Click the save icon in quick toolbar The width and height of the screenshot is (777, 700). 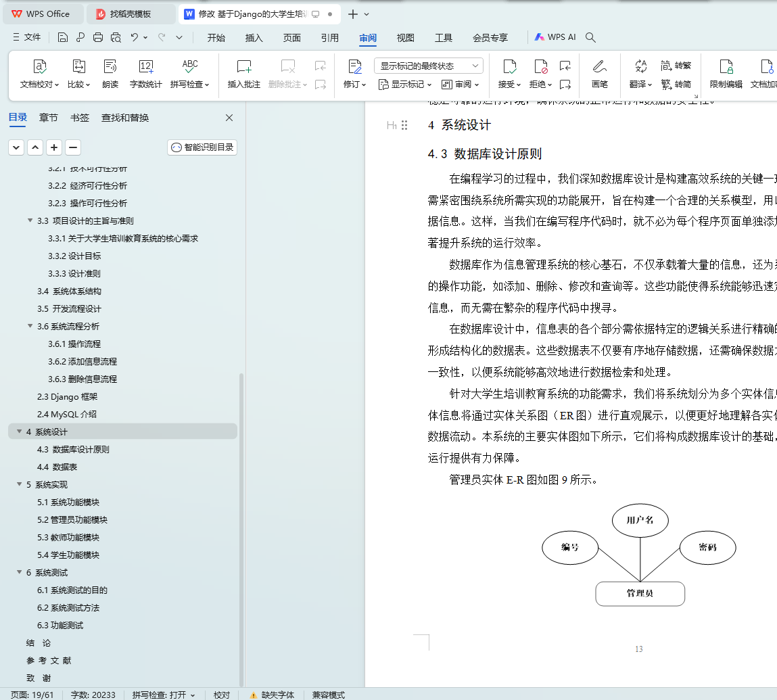tap(62, 37)
